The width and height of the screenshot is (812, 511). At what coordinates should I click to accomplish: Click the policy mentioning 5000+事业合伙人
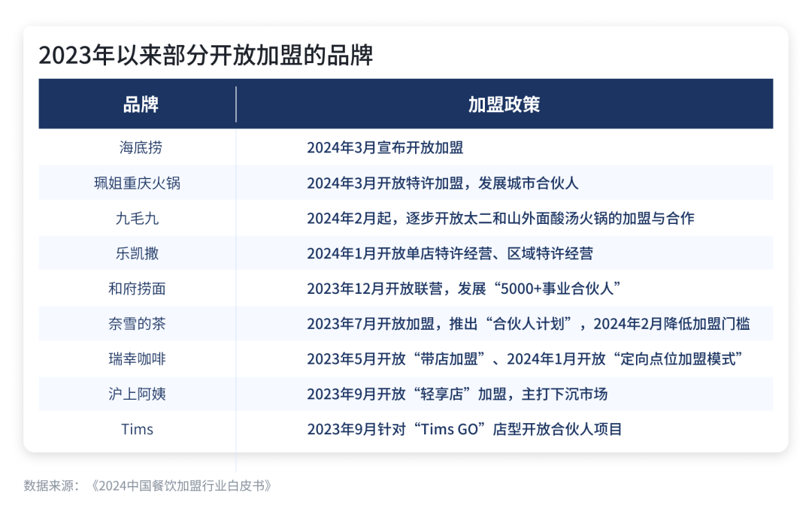click(x=463, y=289)
